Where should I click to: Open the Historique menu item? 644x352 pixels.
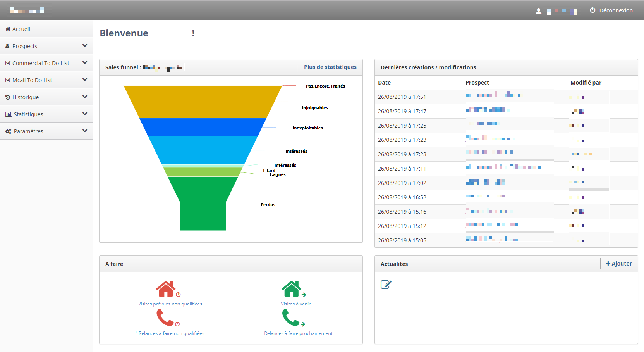click(26, 97)
